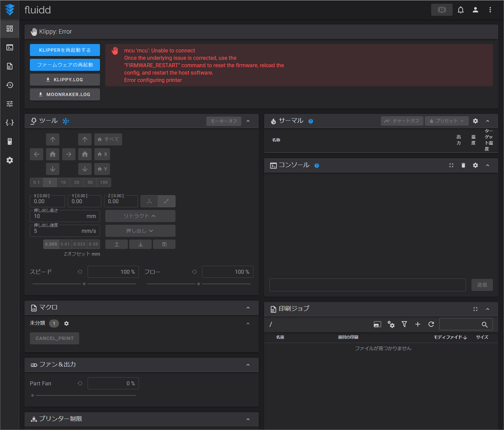Open notifications bell

(x=461, y=10)
